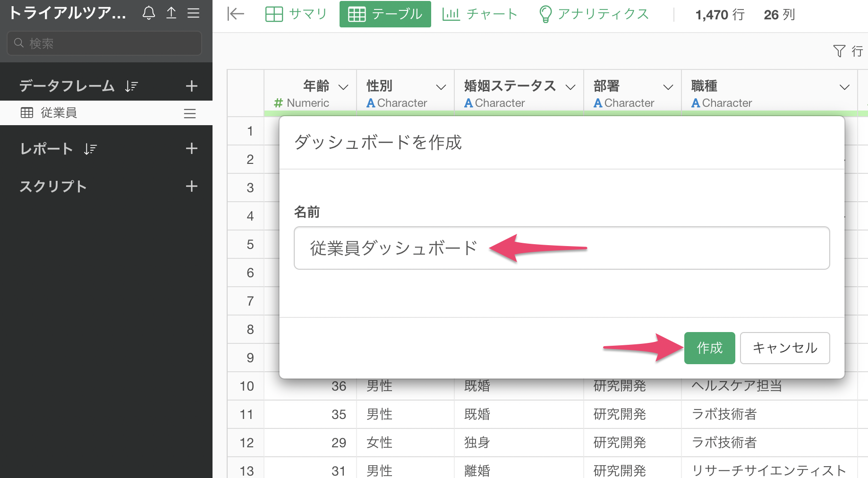Open the 従業員 data frame menu icon

[190, 113]
